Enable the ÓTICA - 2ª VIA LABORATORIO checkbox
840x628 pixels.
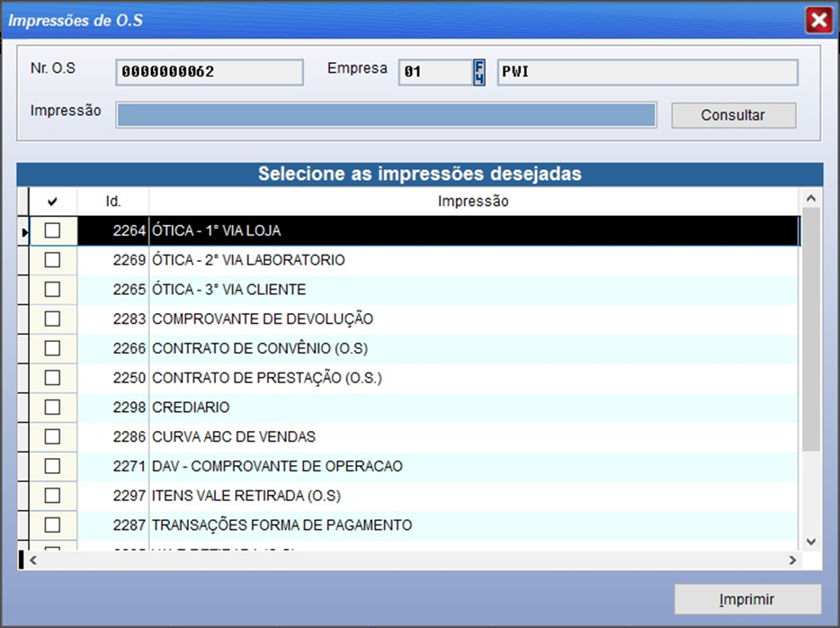tap(52, 261)
